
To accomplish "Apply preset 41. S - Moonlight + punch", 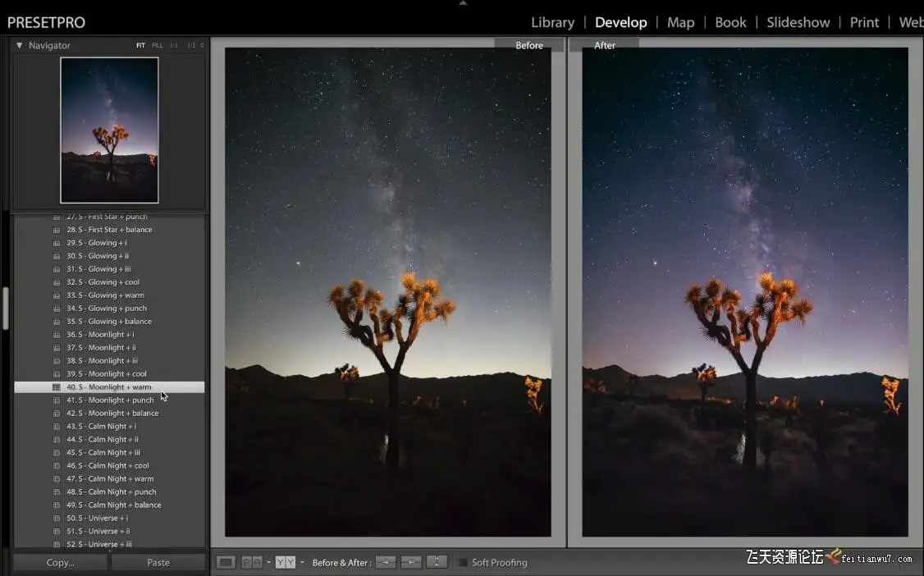I will click(110, 400).
